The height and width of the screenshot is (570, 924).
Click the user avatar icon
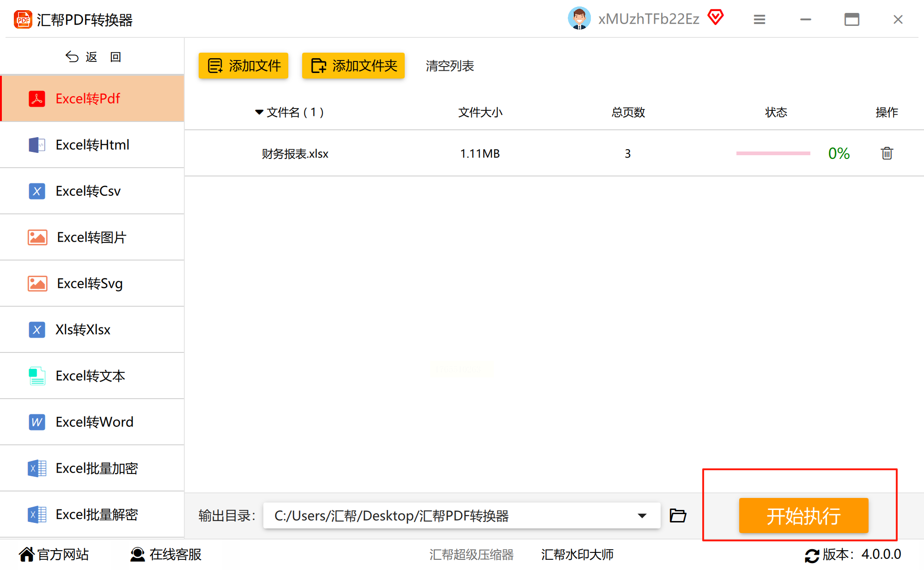[579, 19]
